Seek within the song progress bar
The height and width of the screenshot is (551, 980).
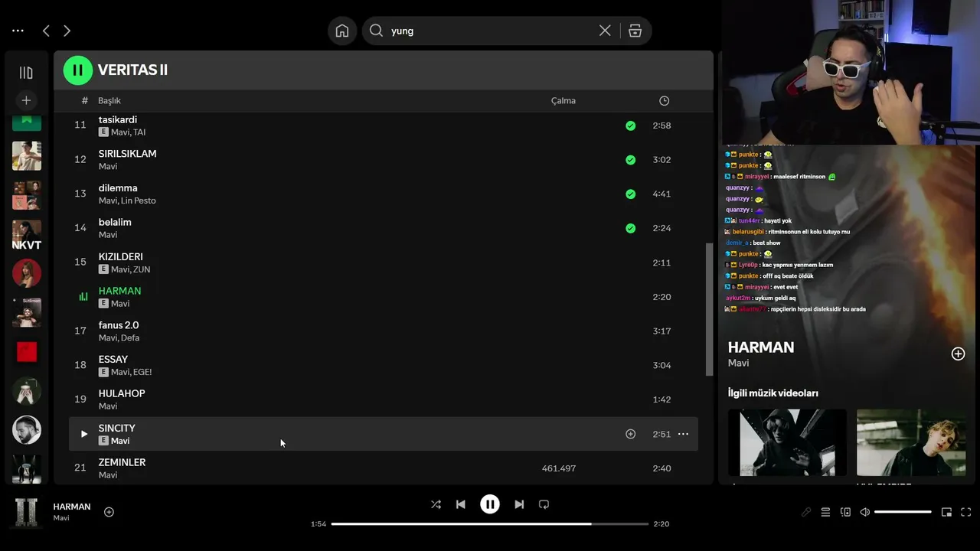(490, 524)
